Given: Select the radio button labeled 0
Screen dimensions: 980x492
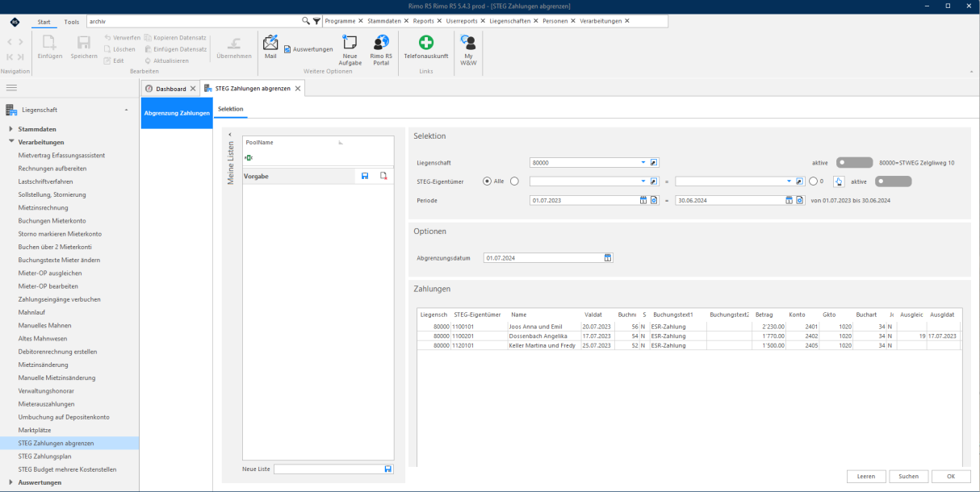Looking at the screenshot, I should pyautogui.click(x=812, y=181).
